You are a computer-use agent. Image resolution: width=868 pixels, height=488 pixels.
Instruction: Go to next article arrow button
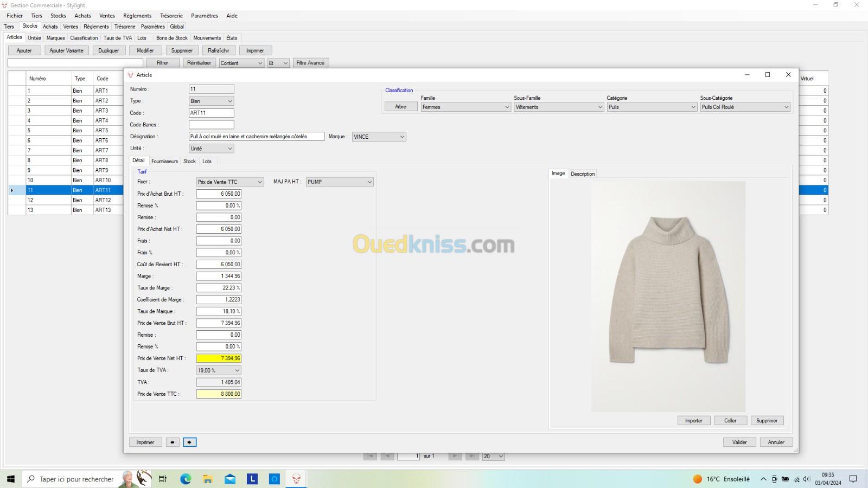point(189,442)
